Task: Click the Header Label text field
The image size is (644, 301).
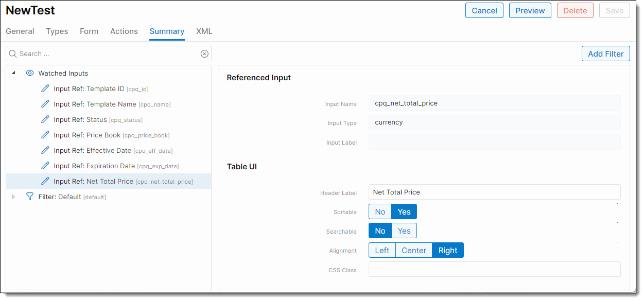Action: tap(495, 192)
